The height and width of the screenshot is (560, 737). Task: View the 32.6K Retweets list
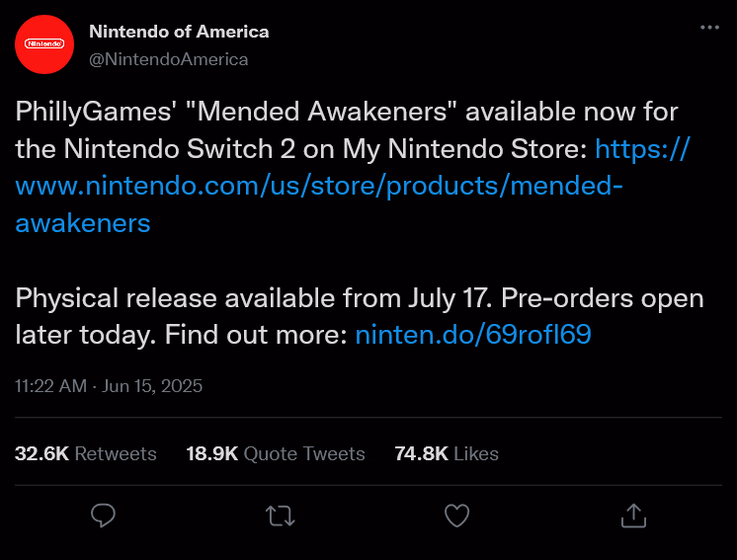[86, 453]
